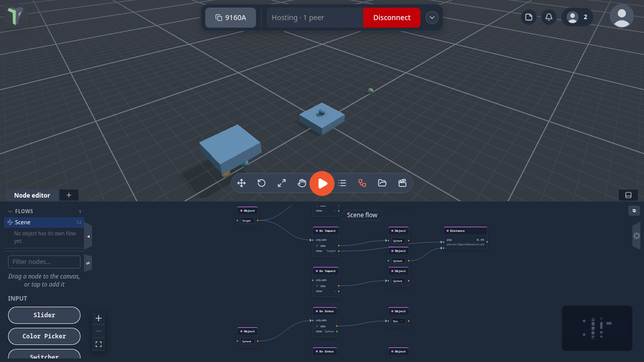
Task: Switch to the Node editor tab
Action: pyautogui.click(x=32, y=195)
